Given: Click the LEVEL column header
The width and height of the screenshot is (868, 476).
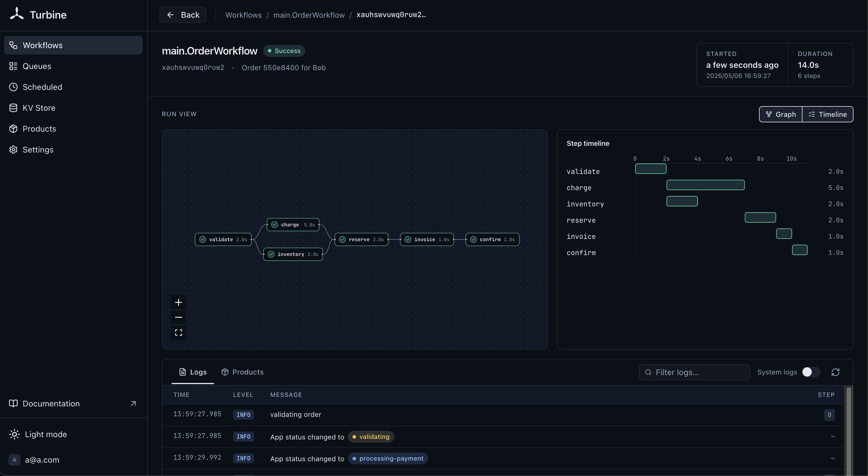Looking at the screenshot, I should [243, 395].
